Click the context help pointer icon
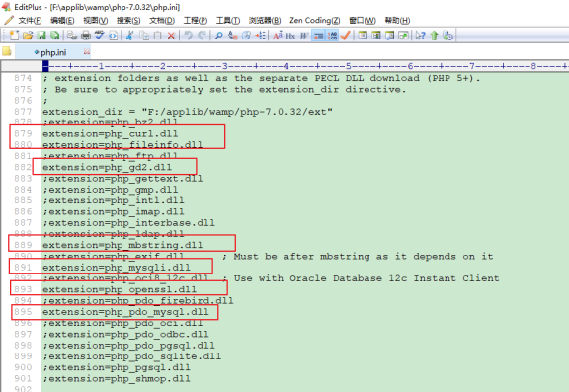Viewport: 569px width, 392px height. (420, 36)
